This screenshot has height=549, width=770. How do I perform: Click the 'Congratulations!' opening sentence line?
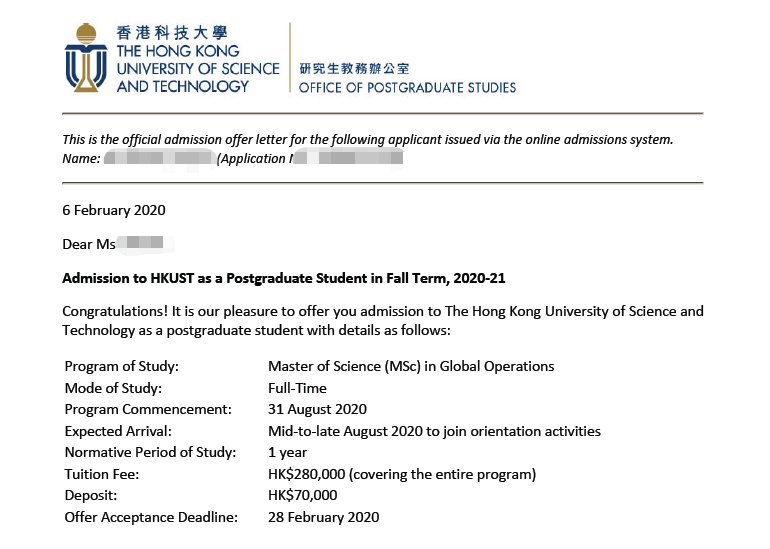pyautogui.click(x=383, y=311)
